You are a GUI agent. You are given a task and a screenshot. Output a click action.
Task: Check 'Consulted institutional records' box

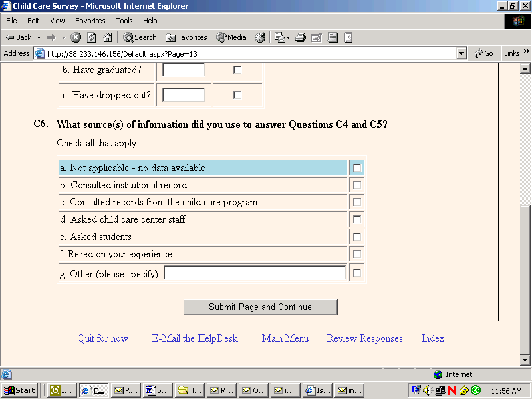tap(357, 185)
